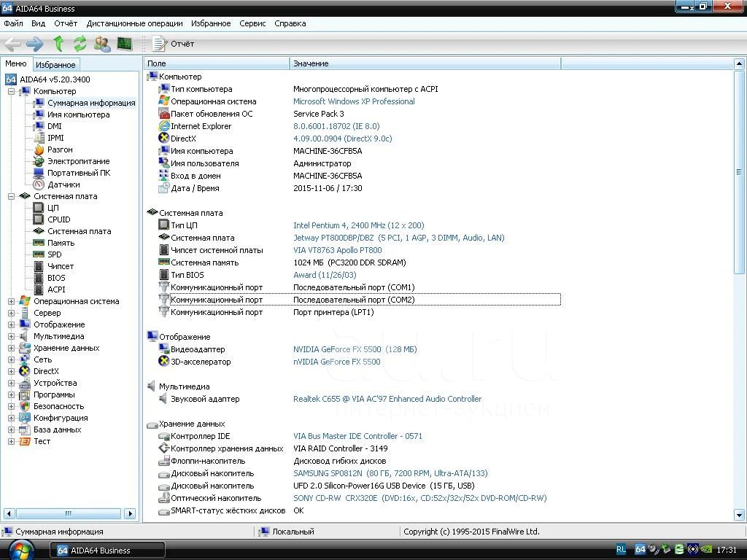This screenshot has height=560, width=747.
Task: Open the NVIDIA GeForce FX 5500 128 МБ link
Action: pos(355,349)
